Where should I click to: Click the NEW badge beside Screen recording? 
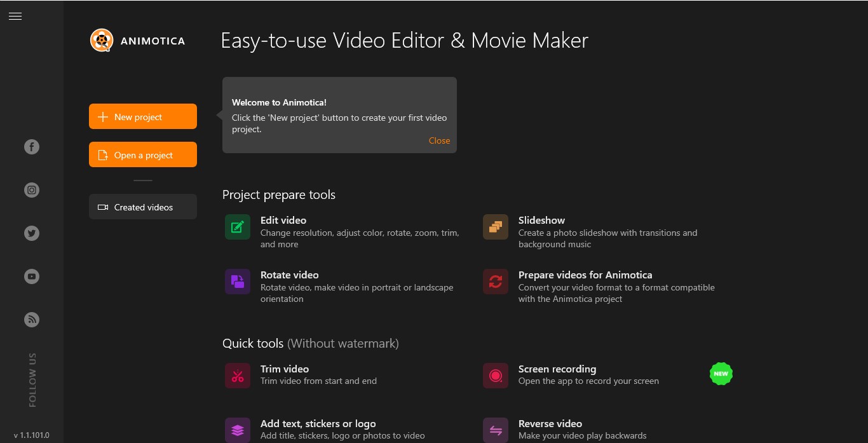tap(721, 374)
